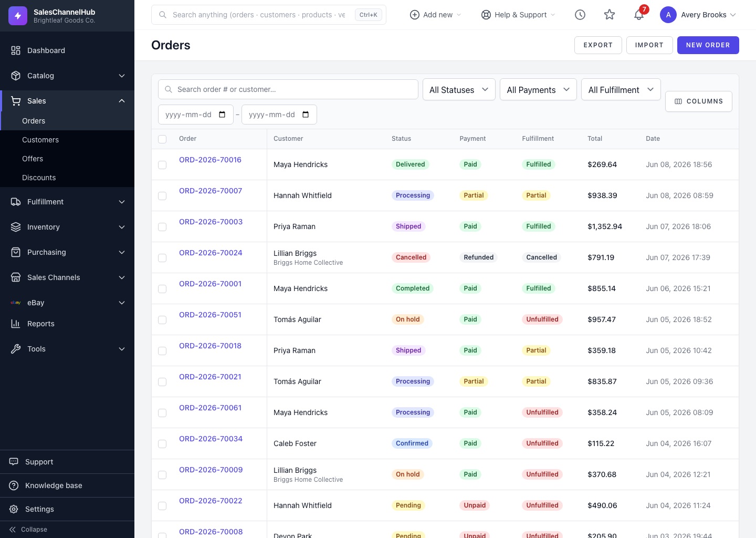Open the Offers submenu item

[x=33, y=159]
